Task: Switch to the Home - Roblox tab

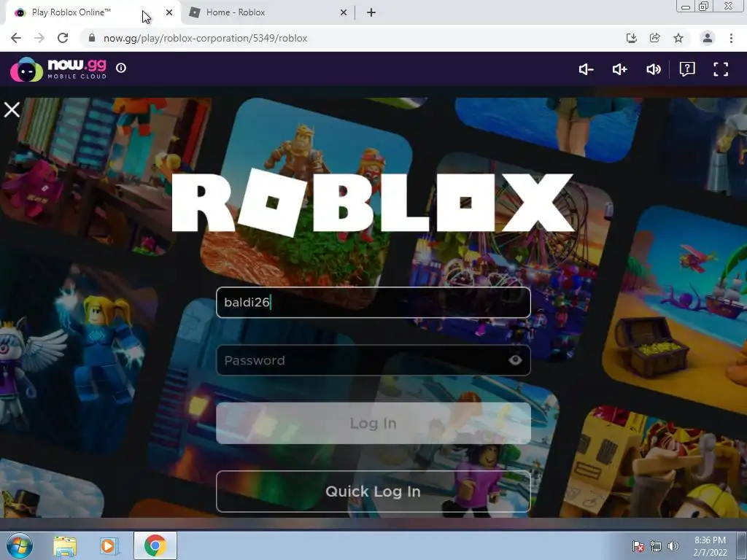Action: [267, 12]
